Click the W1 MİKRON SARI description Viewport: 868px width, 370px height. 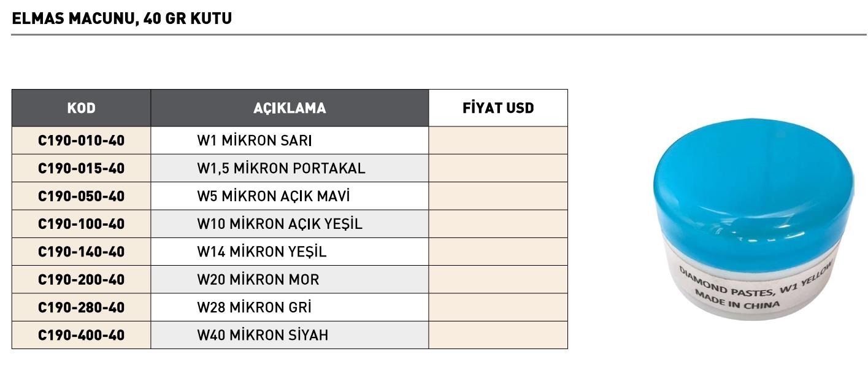click(x=254, y=141)
